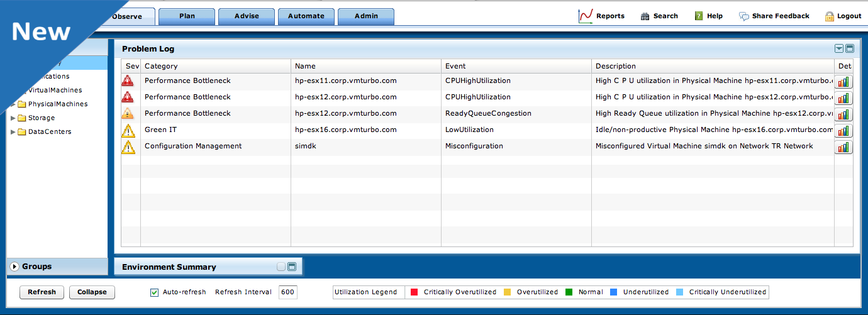Viewport: 868px width, 315px height.
Task: Switch to the Automate tab
Action: point(306,16)
